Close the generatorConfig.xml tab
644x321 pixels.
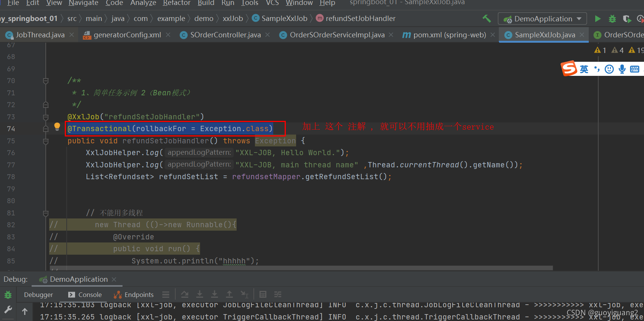pyautogui.click(x=168, y=35)
